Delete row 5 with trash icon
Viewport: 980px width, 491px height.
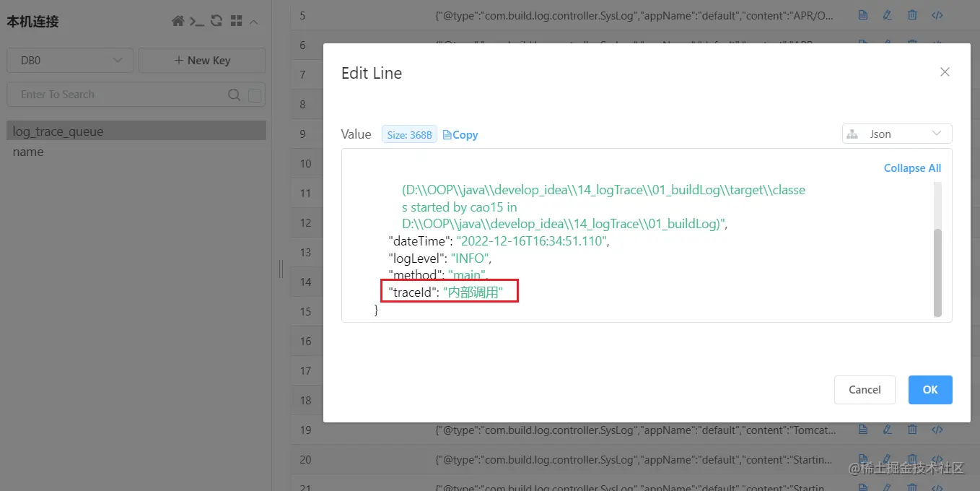[x=912, y=15]
